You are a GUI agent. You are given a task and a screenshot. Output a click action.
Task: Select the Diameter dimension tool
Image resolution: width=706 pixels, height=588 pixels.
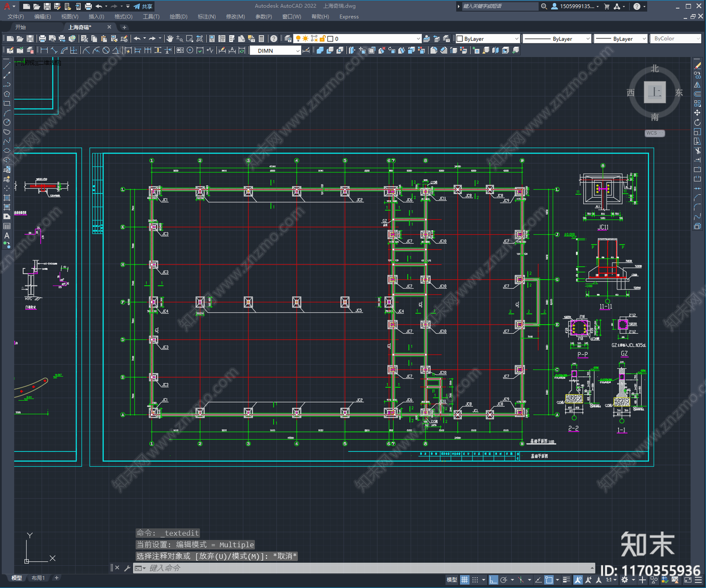pos(106,50)
